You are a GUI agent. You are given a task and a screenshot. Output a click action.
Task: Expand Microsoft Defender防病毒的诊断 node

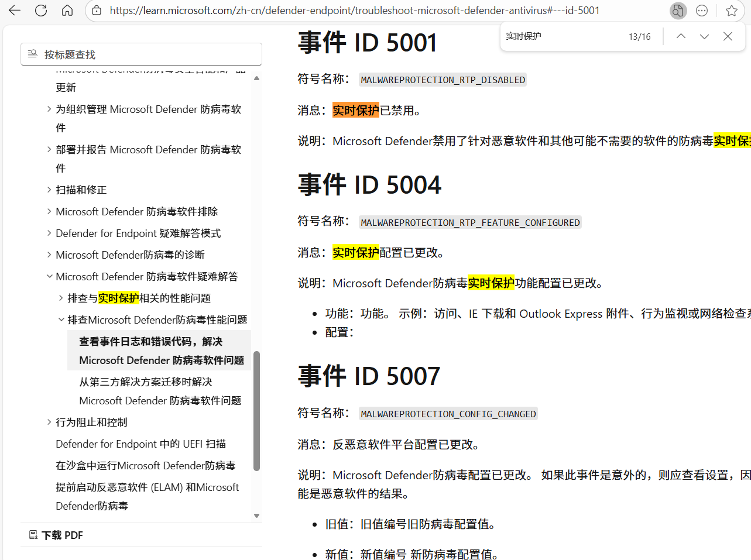(x=49, y=255)
